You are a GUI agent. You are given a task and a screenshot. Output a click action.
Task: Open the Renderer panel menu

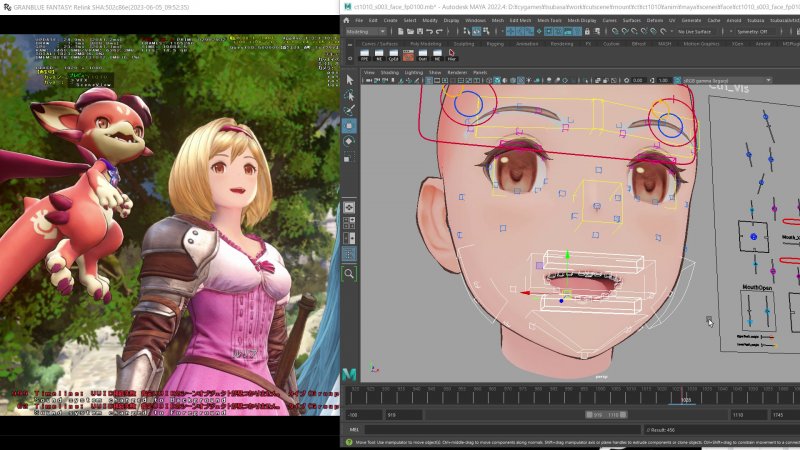pos(457,72)
